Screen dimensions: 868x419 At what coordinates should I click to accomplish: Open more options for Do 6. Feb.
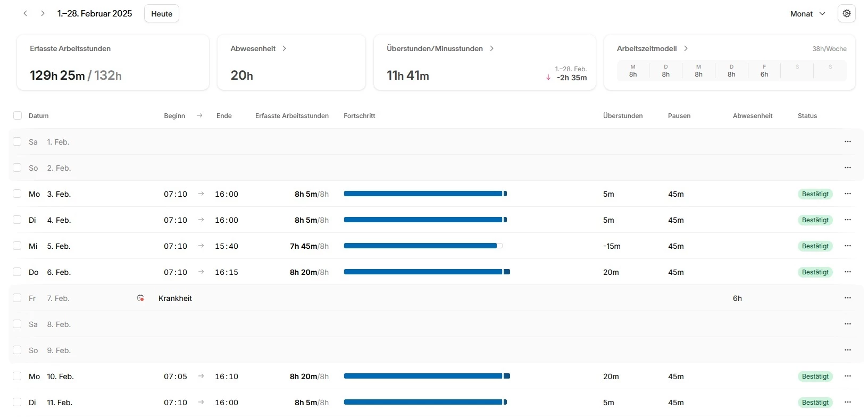pyautogui.click(x=848, y=272)
